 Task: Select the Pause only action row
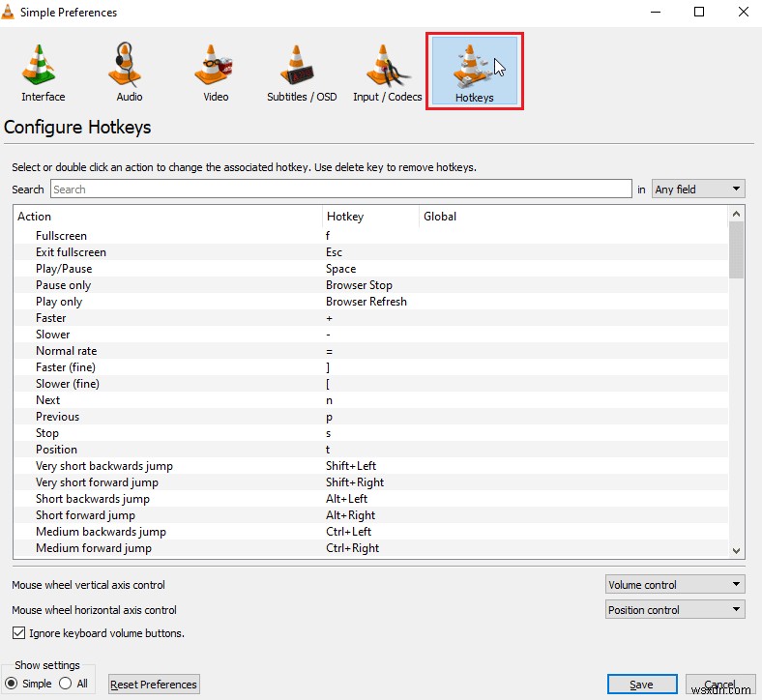point(371,285)
